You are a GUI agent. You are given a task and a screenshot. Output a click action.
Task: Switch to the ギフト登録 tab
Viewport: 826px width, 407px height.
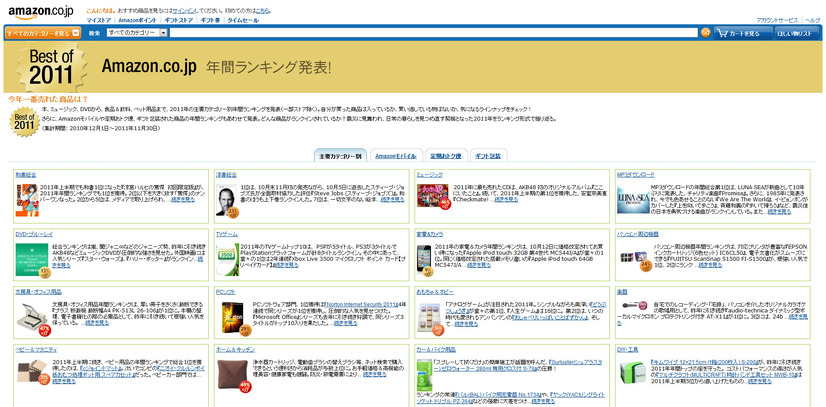click(488, 156)
